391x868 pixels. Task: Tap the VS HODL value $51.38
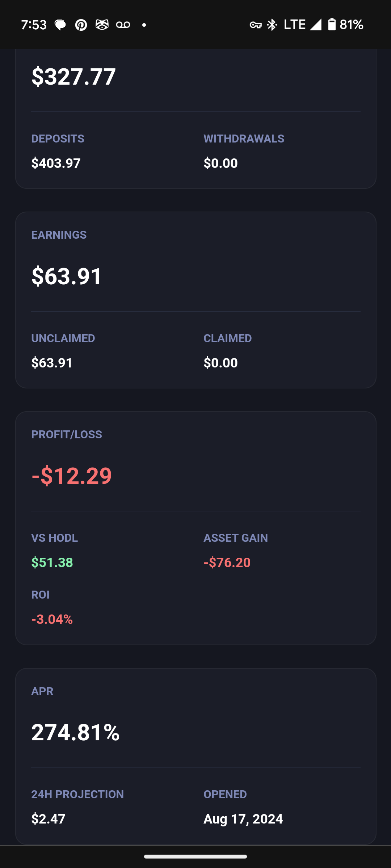click(52, 562)
